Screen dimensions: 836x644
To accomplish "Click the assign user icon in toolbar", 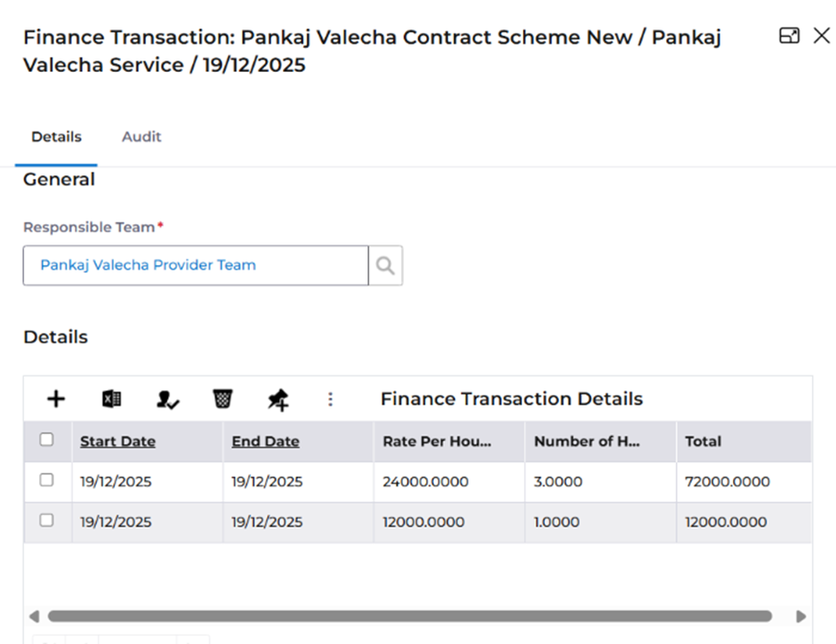I will [x=167, y=400].
